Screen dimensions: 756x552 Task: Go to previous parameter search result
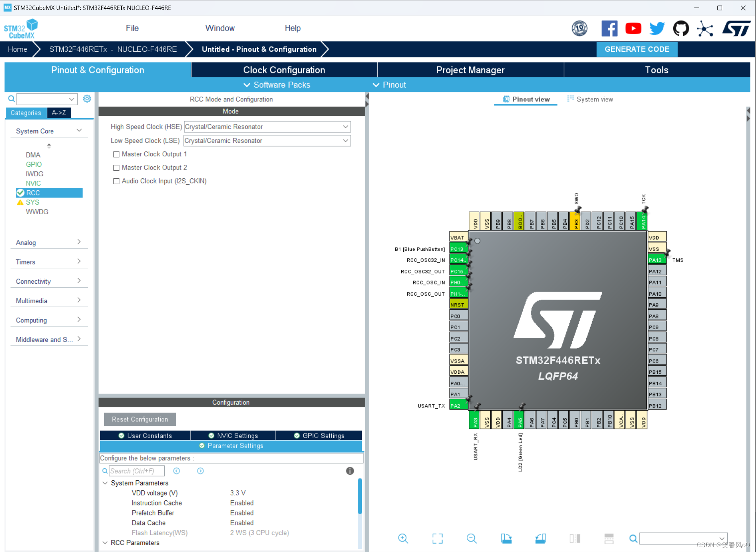pos(177,471)
